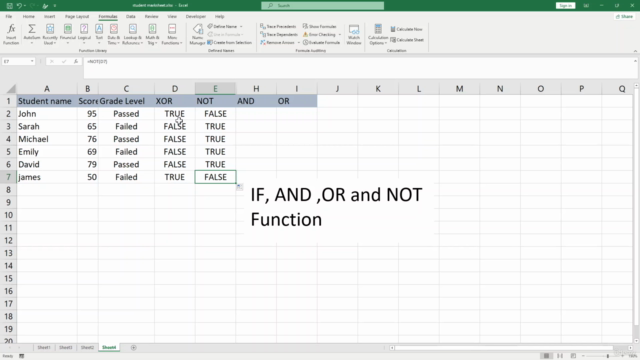Click Calculate Now

(407, 29)
